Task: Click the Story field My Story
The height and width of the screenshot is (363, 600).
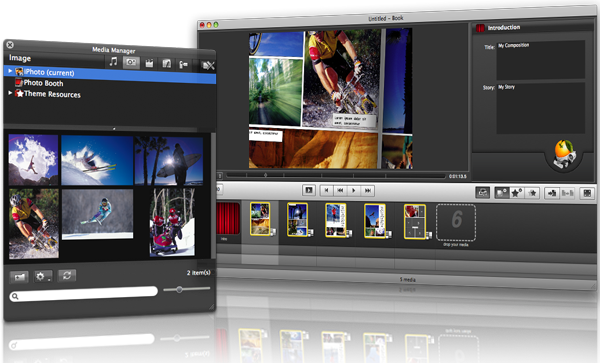Action: 541,108
